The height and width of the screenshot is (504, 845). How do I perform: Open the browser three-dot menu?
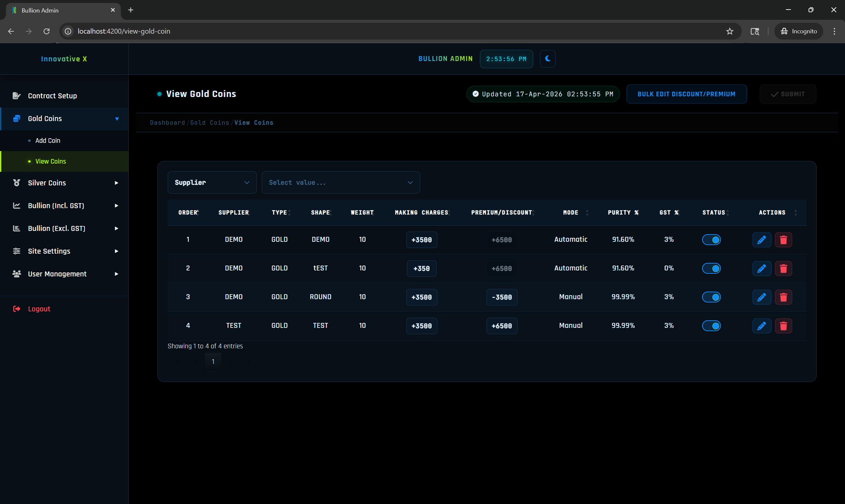pyautogui.click(x=834, y=31)
